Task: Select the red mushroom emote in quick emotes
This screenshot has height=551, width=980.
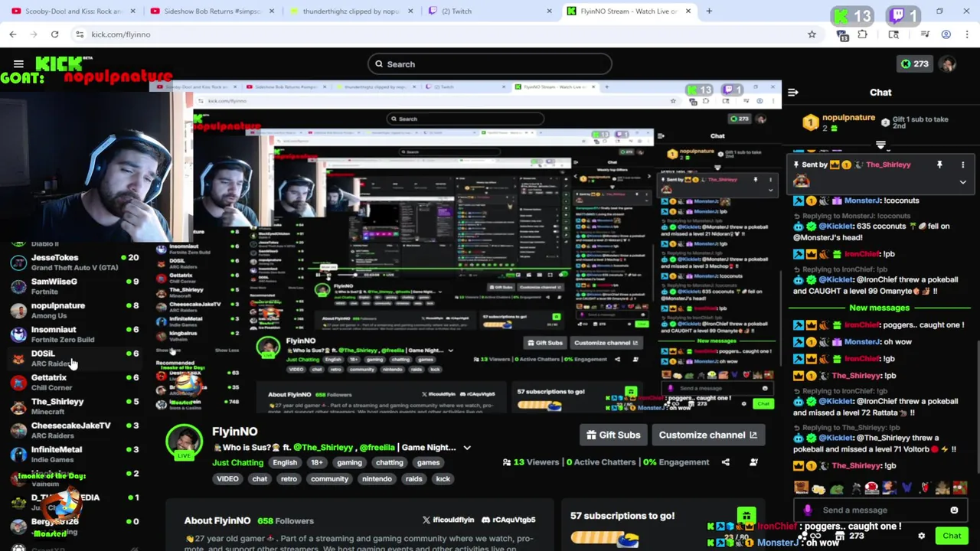Action: [872, 488]
